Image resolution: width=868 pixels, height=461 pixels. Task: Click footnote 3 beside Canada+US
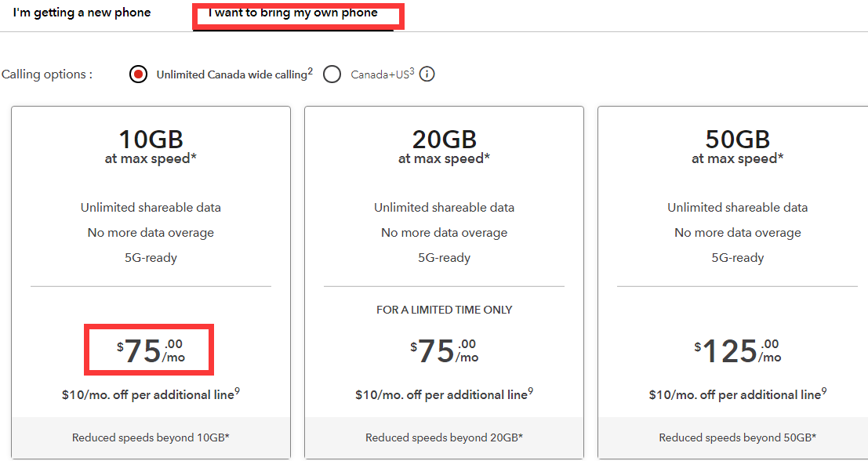(412, 71)
